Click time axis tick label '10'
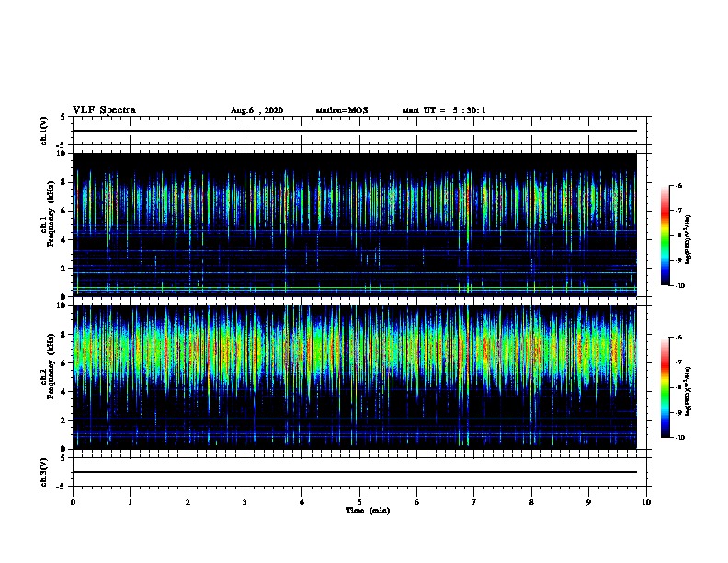 (646, 501)
